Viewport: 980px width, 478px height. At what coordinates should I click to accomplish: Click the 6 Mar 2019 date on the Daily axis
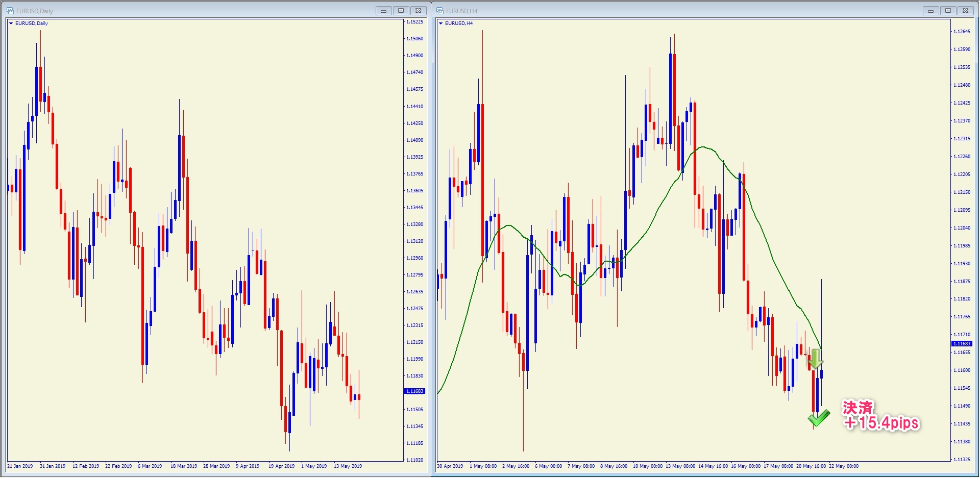(150, 466)
